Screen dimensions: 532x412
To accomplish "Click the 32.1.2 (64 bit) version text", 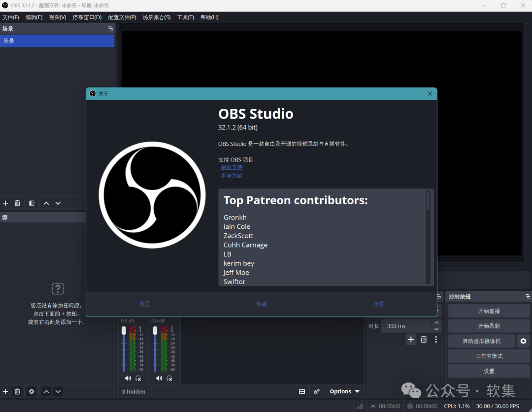I will pos(238,127).
